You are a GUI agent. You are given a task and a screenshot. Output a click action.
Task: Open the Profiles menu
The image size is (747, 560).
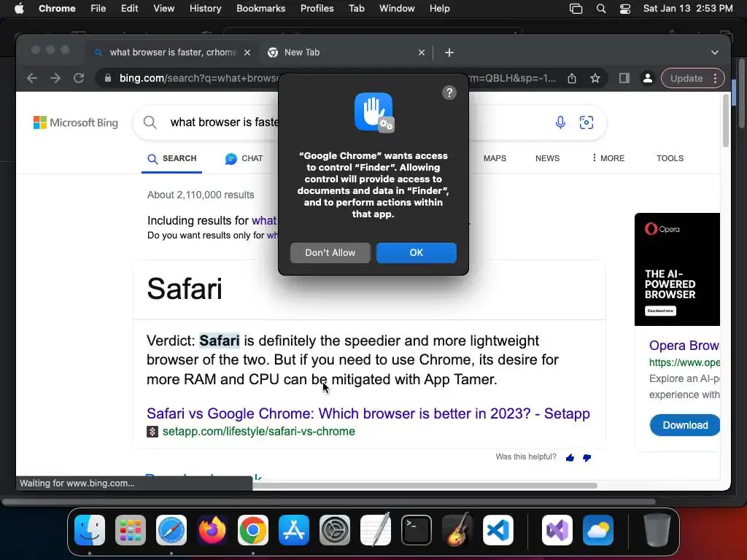(x=317, y=9)
